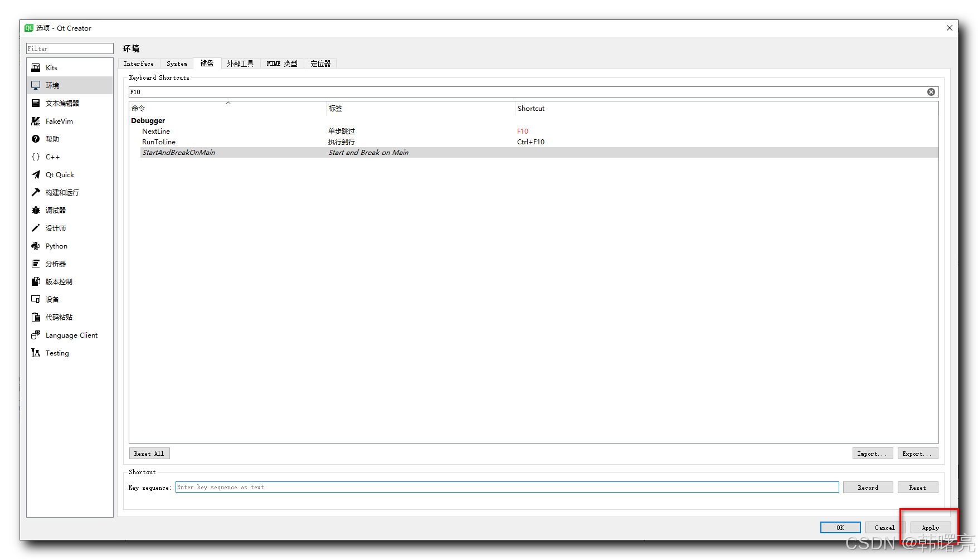Open the 文本编辑器 icon
Image resolution: width=978 pixels, height=560 pixels.
point(36,103)
